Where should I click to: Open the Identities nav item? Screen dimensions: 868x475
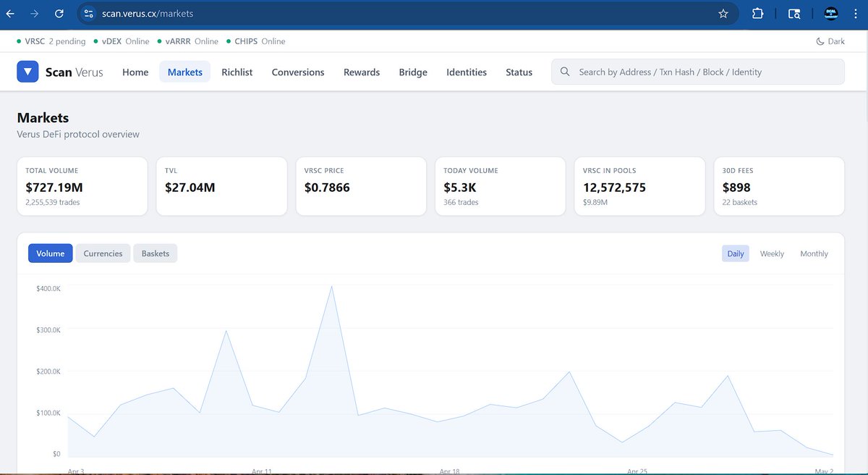point(467,72)
